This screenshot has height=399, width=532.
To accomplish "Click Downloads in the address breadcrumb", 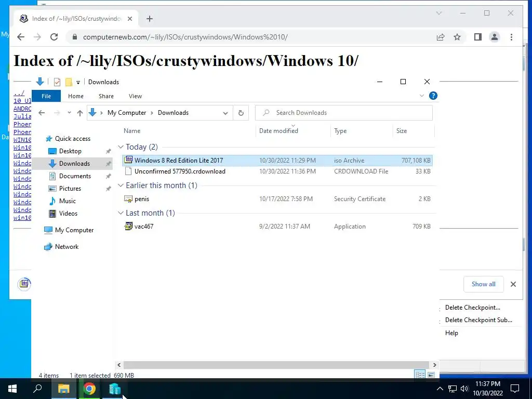I will click(x=173, y=113).
